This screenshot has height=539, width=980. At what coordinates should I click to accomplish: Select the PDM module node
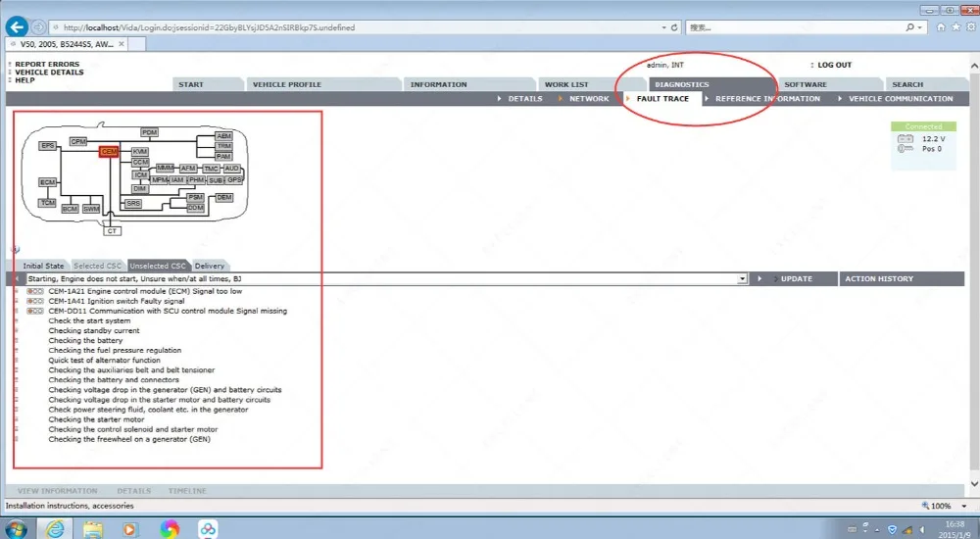point(149,132)
